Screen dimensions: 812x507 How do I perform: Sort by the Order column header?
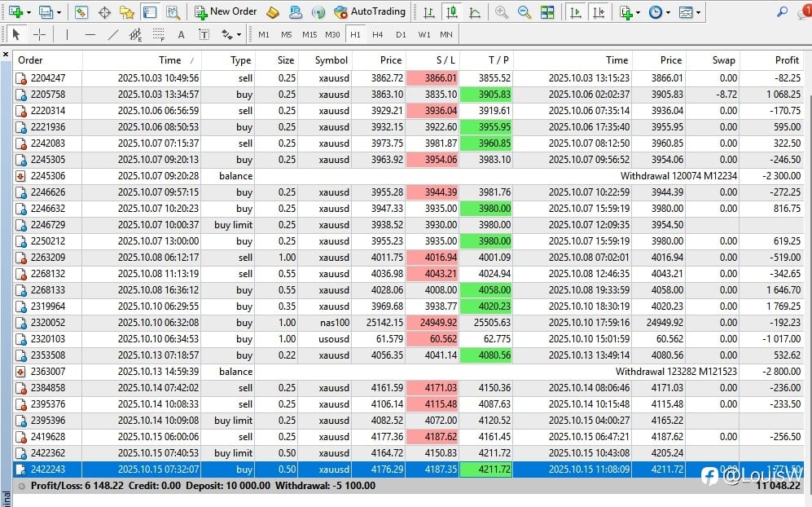click(47, 60)
